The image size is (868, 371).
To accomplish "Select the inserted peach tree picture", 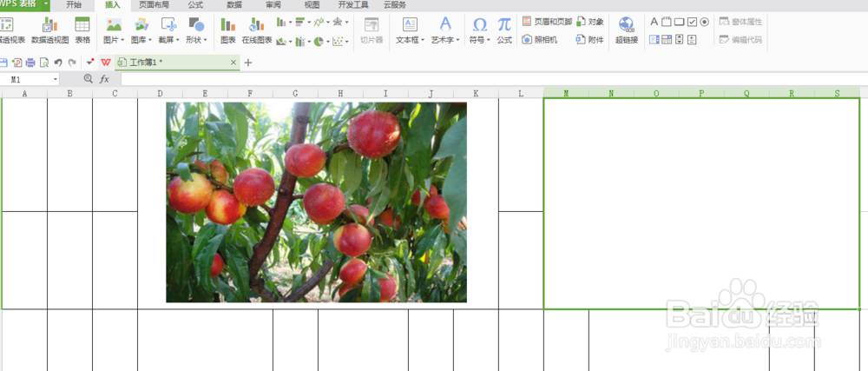I will 316,202.
